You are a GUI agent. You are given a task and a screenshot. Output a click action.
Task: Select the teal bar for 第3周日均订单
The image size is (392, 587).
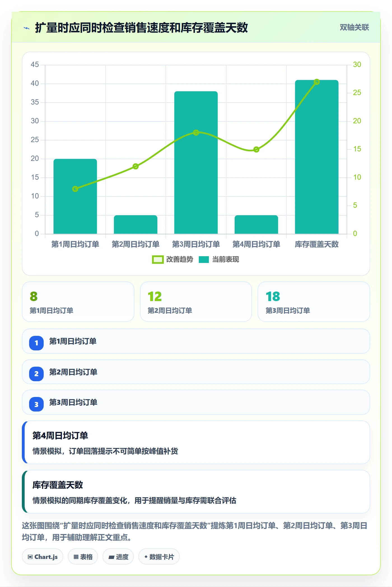(196, 163)
